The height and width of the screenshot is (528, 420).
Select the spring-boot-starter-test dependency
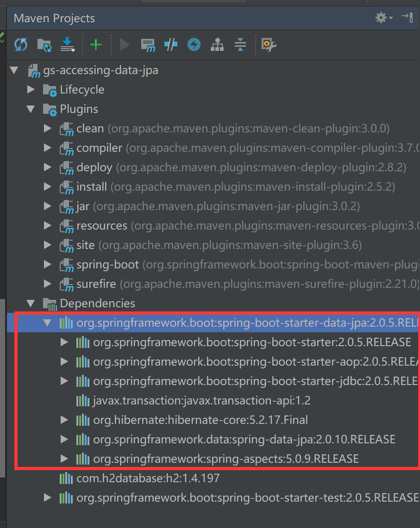pyautogui.click(x=208, y=497)
